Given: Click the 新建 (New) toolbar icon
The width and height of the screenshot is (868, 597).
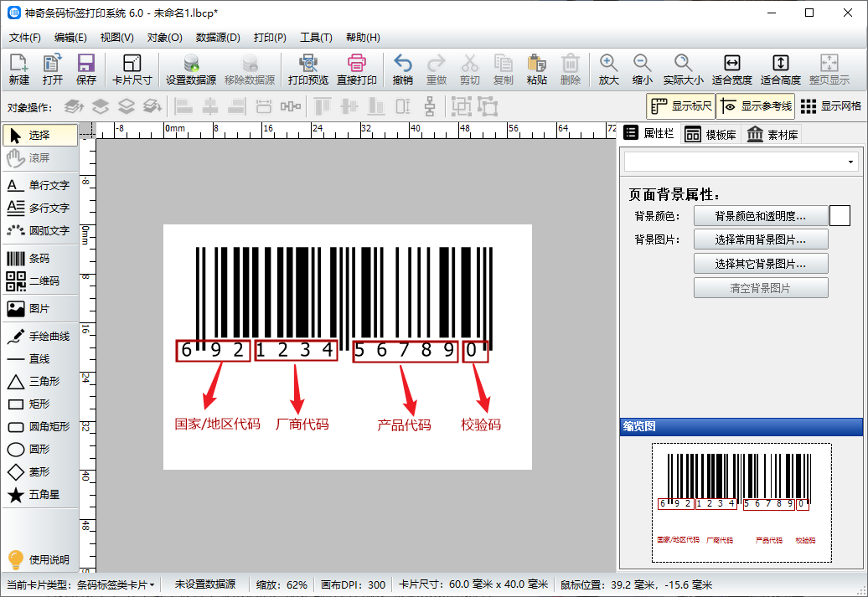Looking at the screenshot, I should 18,69.
